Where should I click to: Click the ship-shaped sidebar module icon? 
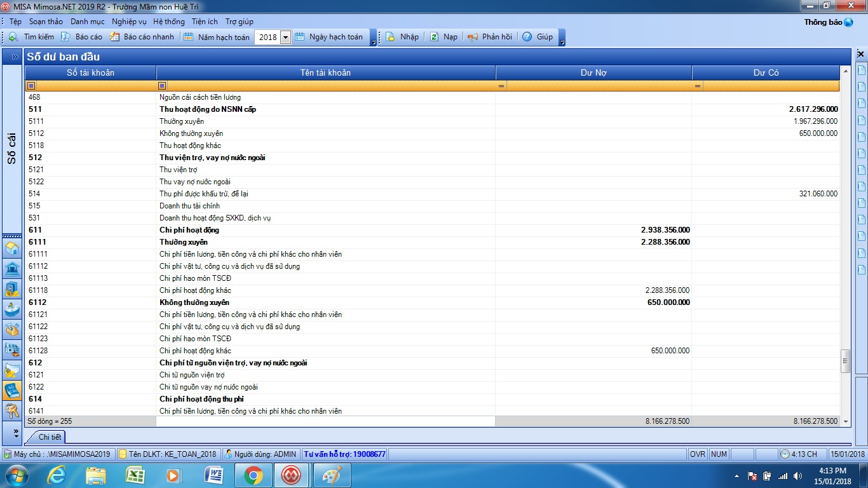tap(12, 309)
